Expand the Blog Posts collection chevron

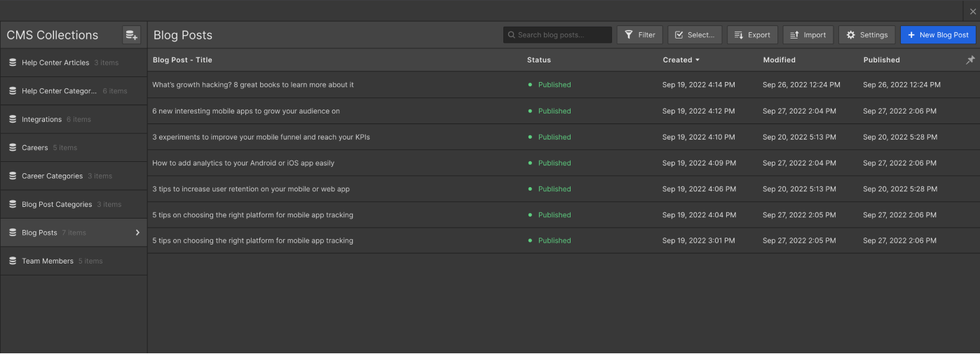(137, 233)
